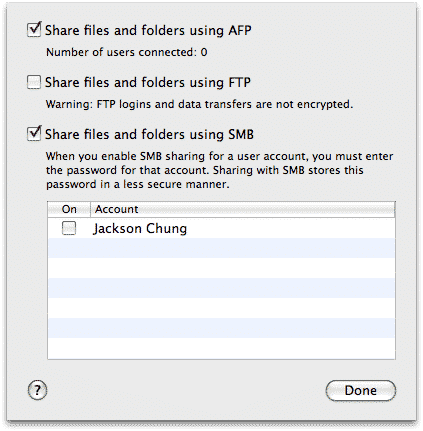
Task: Click the "Share files and folders using SMB" label
Action: coord(149,134)
